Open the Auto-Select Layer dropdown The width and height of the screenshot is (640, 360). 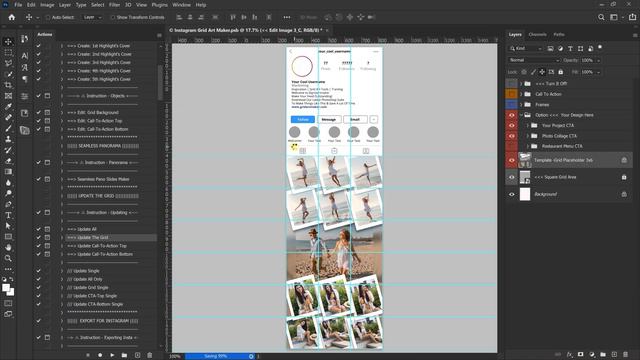92,18
